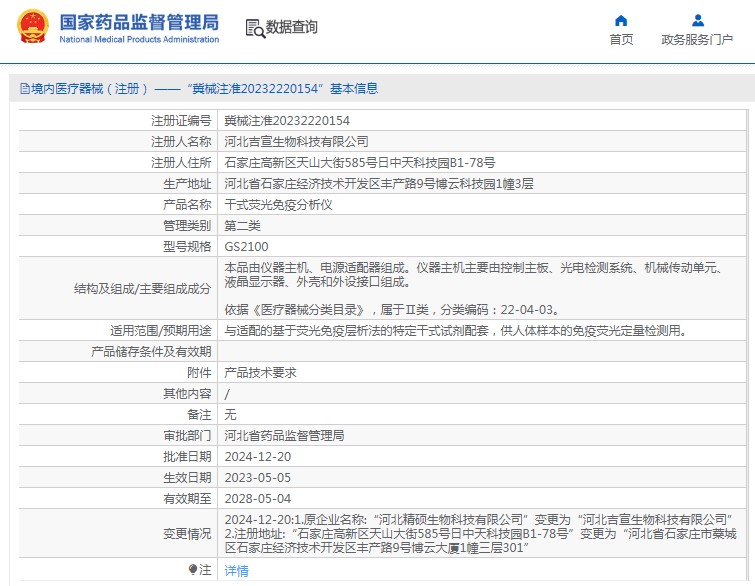Click registration number 冀械注准20232220154 in table
The width and height of the screenshot is (755, 586).
click(287, 120)
